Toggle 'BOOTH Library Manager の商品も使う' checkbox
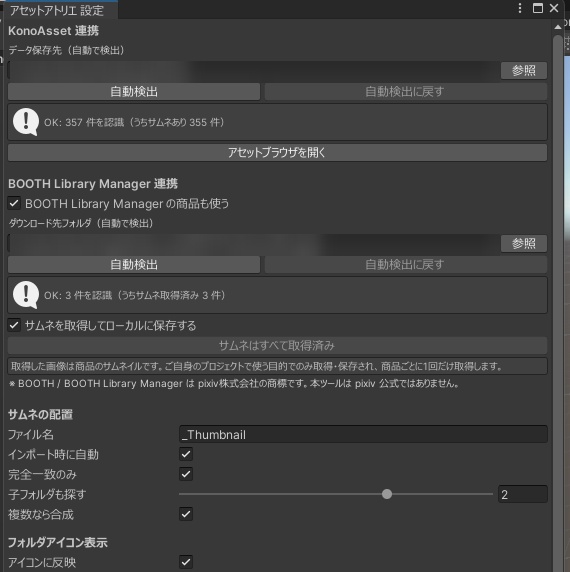This screenshot has height=572, width=570. (x=14, y=204)
